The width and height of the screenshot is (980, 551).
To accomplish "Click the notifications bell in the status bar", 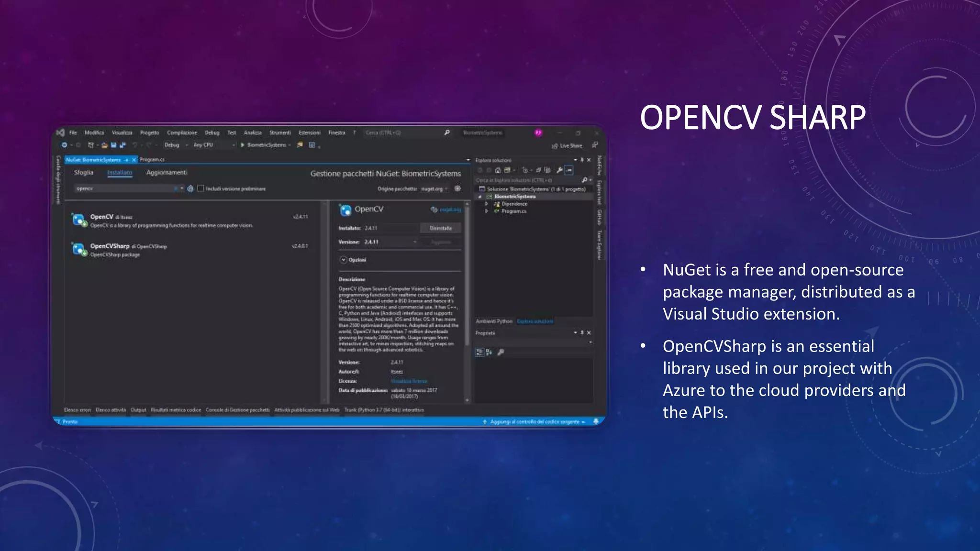I will click(596, 421).
